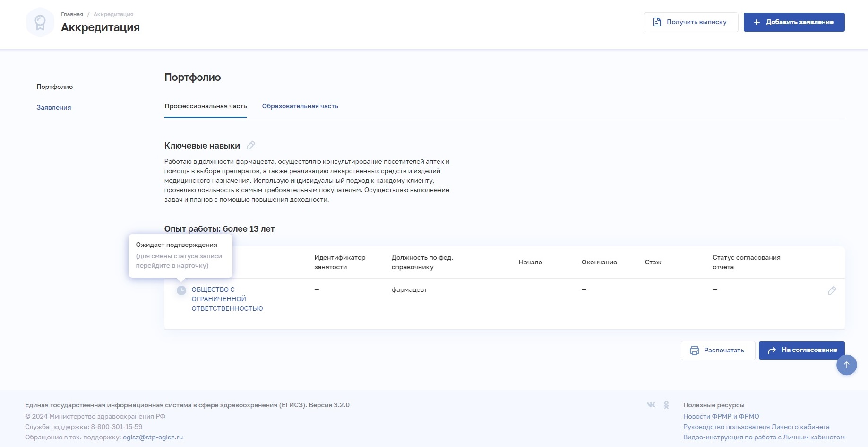This screenshot has width=868, height=447.
Task: Switch to Образовательная часть tab
Action: pyautogui.click(x=300, y=106)
